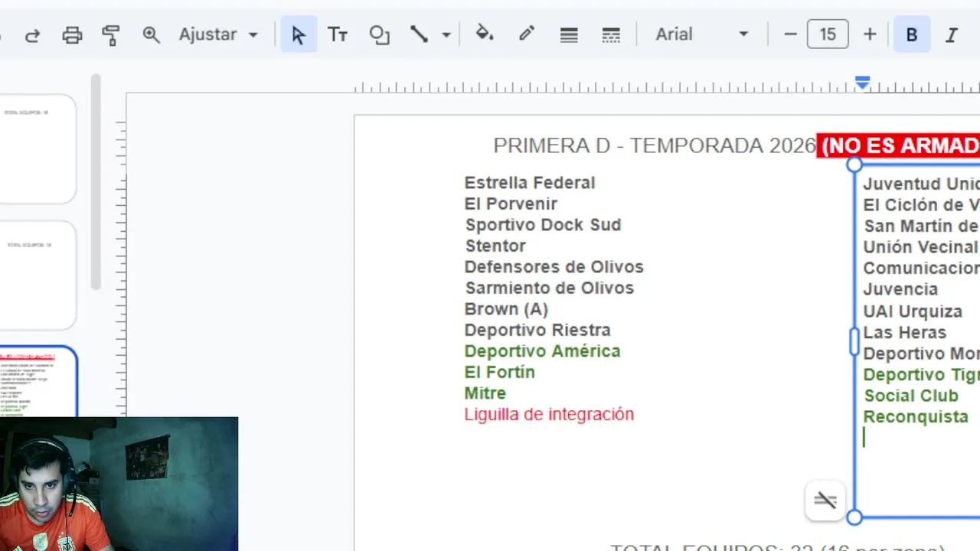Select the arrow Select tool
The image size is (980, 551).
coord(299,34)
